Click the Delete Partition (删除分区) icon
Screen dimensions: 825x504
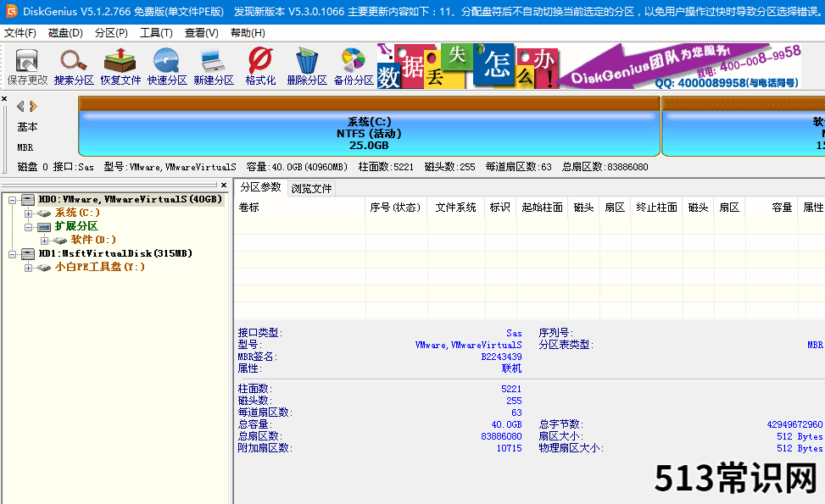[307, 67]
